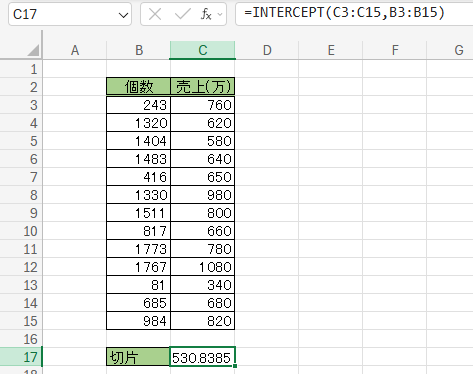Select column B header

pos(139,50)
